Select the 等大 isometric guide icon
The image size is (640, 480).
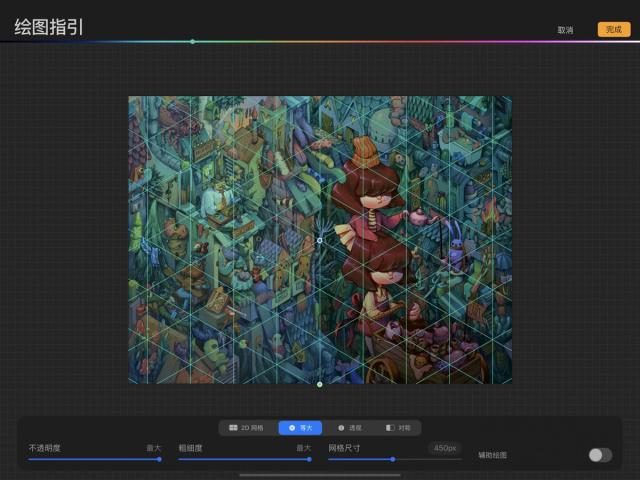click(x=292, y=427)
